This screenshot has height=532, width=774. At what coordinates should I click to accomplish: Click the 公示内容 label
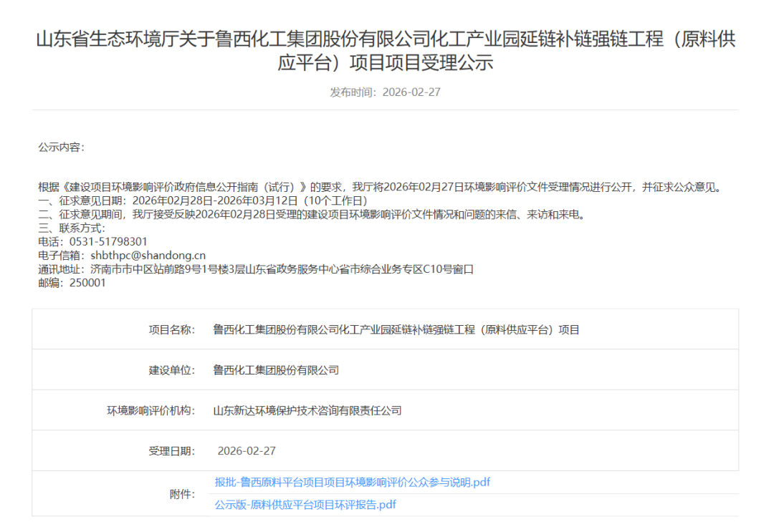coord(62,147)
